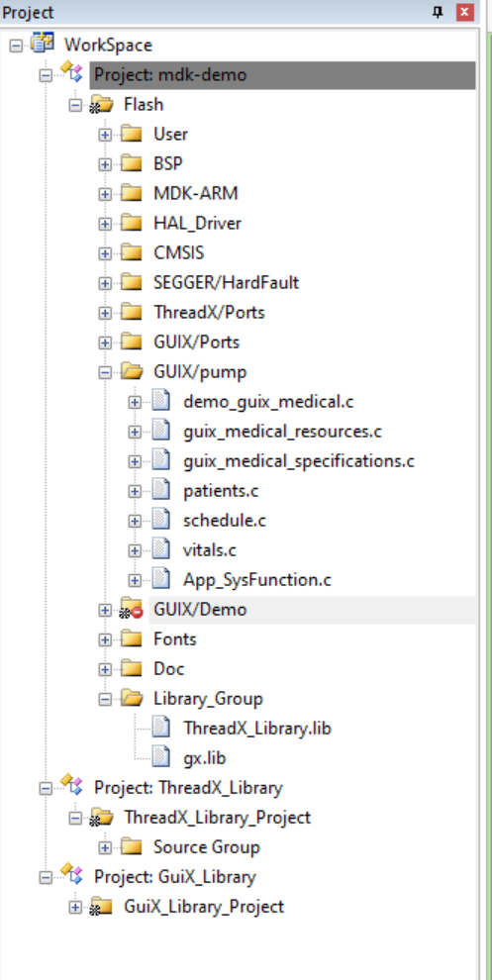Click the gx.lib file icon
This screenshot has height=980, width=492.
[x=161, y=757]
